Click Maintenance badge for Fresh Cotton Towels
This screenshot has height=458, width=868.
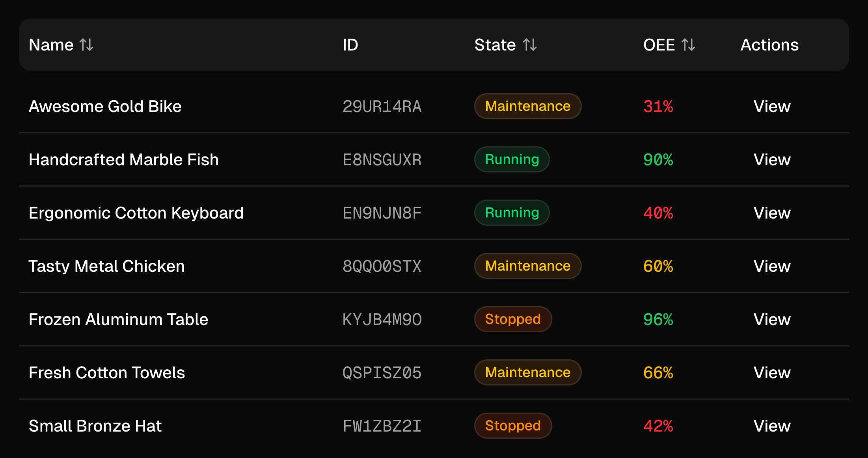click(527, 372)
